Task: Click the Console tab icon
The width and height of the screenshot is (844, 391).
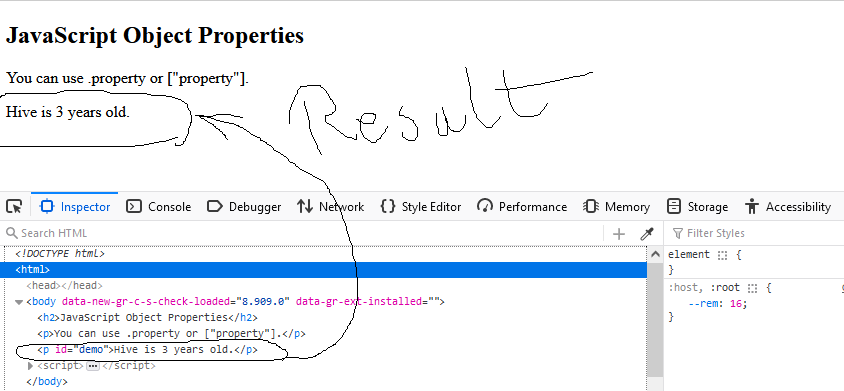Action: 133,206
